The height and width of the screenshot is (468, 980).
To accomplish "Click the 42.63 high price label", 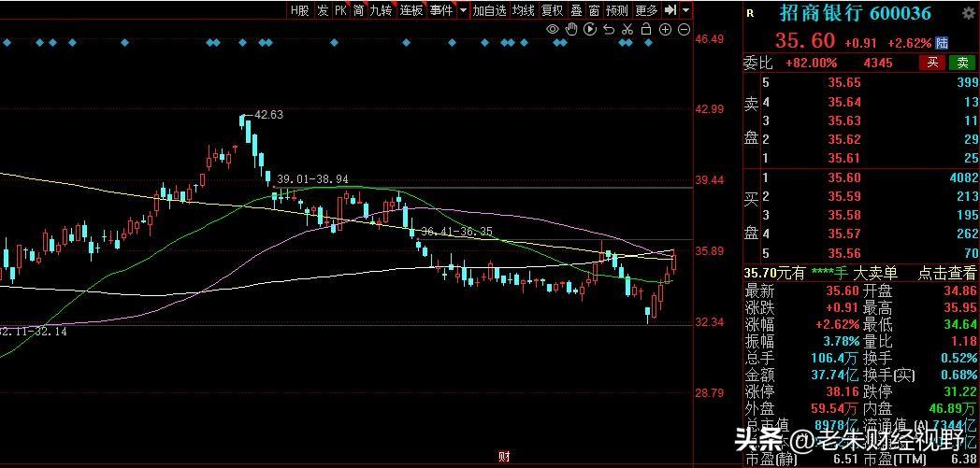I will (268, 115).
